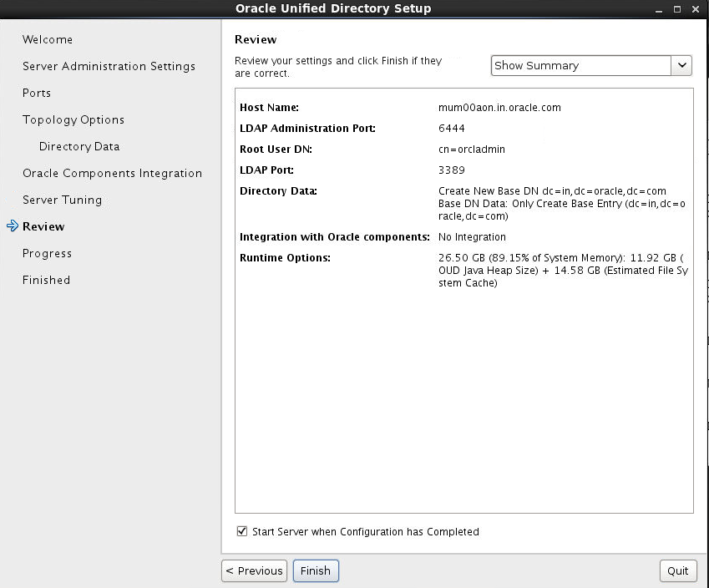
Task: Select the Welcome step in sidebar
Action: [48, 40]
